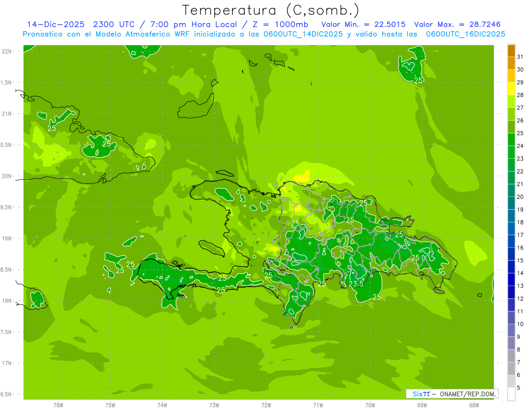Pick the brown legend swatch above 31
The width and height of the screenshot is (532, 411).
point(511,51)
